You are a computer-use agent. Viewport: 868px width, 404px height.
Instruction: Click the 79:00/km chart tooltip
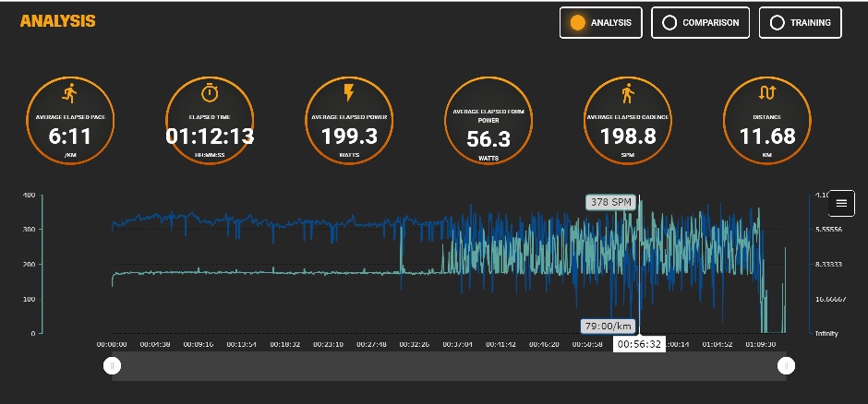[x=608, y=326]
